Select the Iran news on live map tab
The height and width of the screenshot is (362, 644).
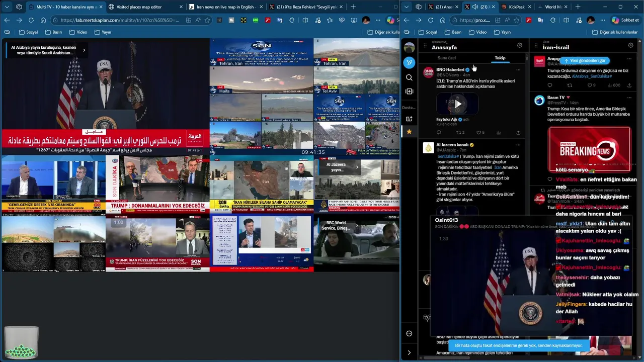click(x=225, y=7)
